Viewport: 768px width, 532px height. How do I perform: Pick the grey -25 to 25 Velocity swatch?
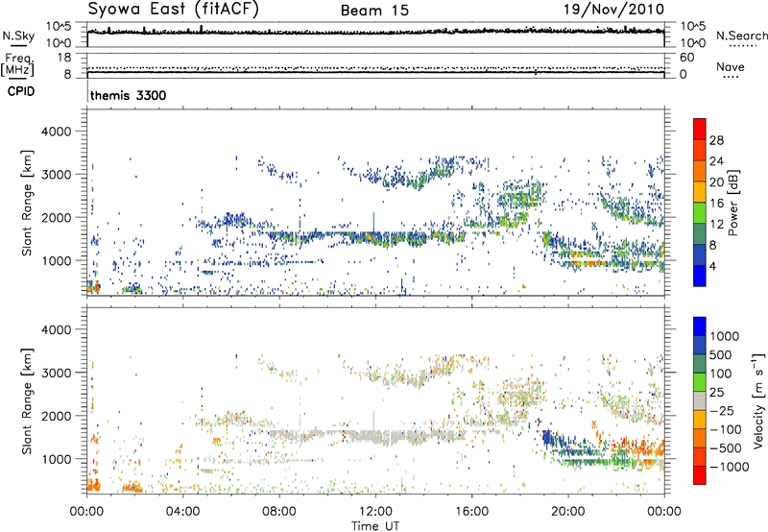tap(700, 401)
